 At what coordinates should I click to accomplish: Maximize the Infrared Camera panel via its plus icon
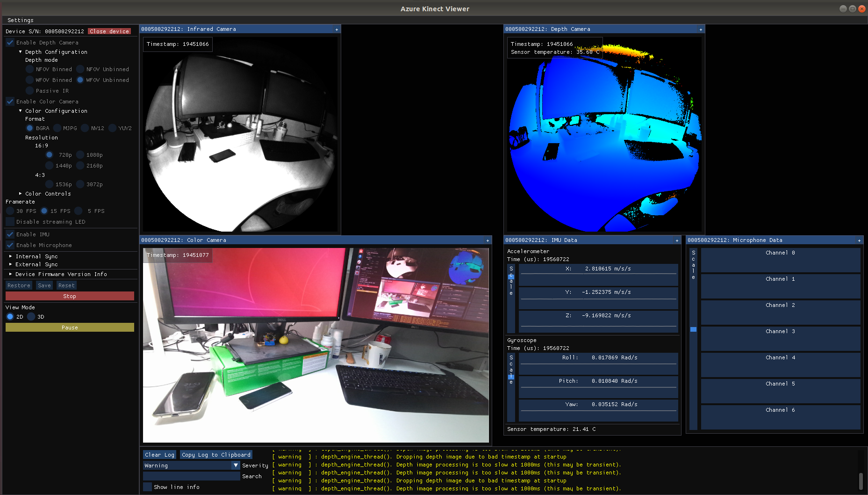click(336, 29)
